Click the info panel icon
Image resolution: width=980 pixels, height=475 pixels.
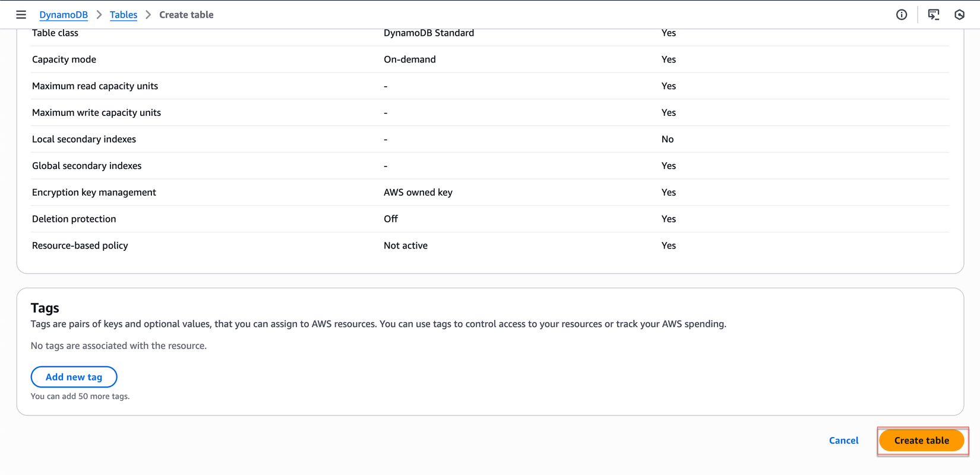point(902,15)
